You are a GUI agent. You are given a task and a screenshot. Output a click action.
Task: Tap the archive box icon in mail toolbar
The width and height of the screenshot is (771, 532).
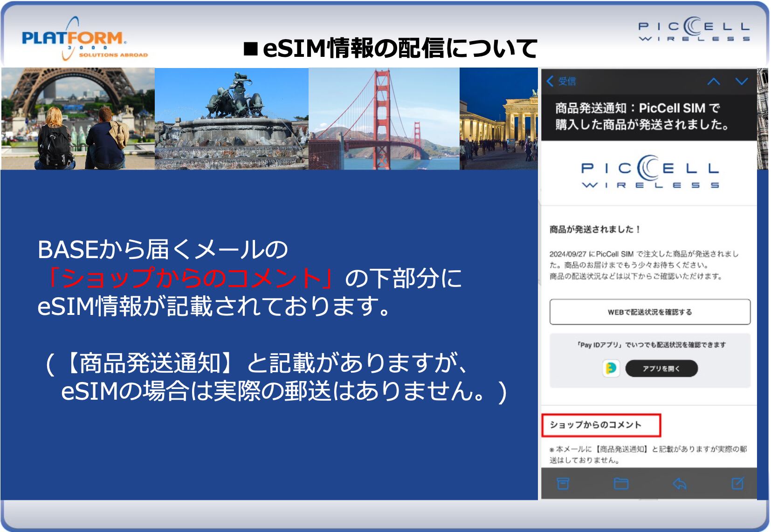tap(563, 484)
